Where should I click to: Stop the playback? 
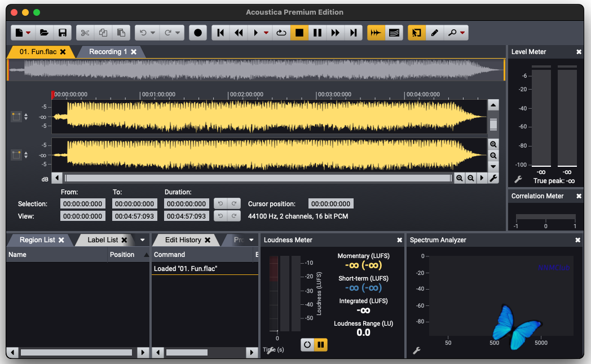[299, 33]
